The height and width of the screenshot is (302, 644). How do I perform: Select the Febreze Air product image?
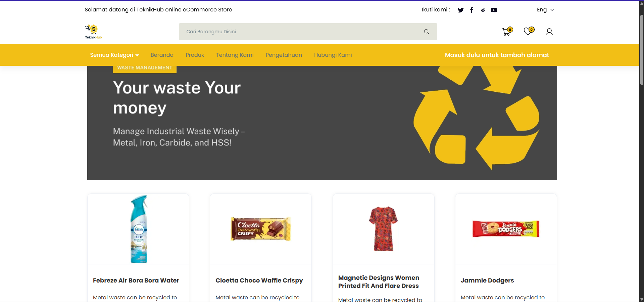point(138,229)
